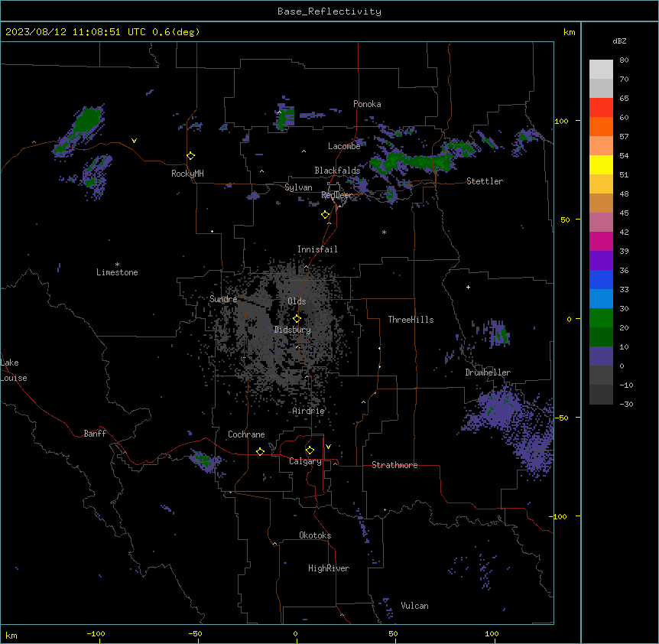This screenshot has width=659, height=644.
Task: Click the blue 36 dBZ legend swatch
Action: (x=601, y=279)
